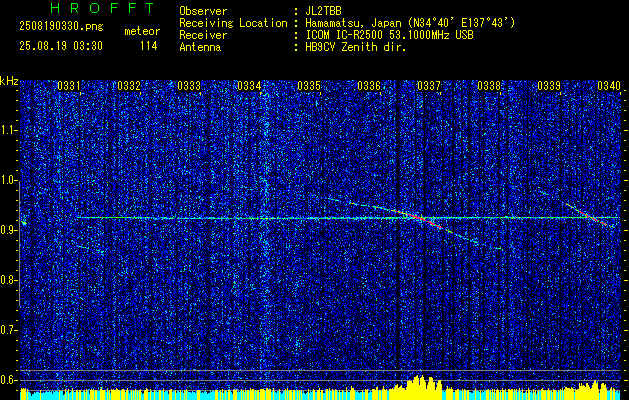
Task: Click time marker 0334
Action: click(249, 86)
